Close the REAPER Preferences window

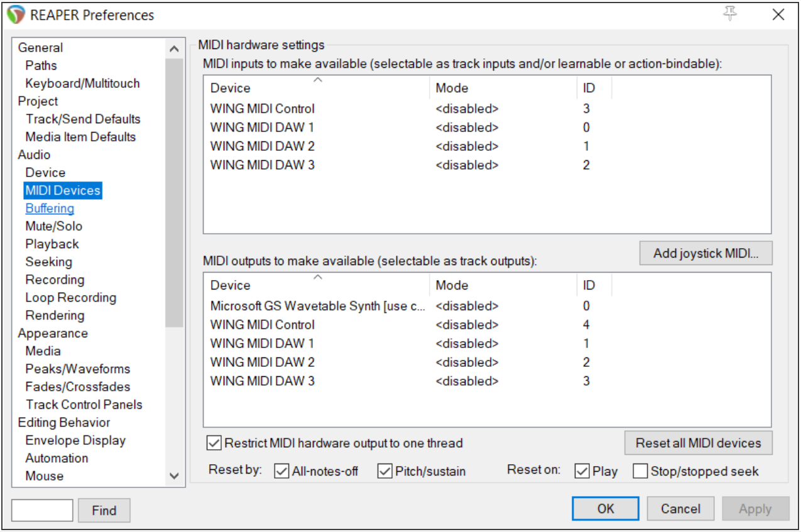(778, 14)
